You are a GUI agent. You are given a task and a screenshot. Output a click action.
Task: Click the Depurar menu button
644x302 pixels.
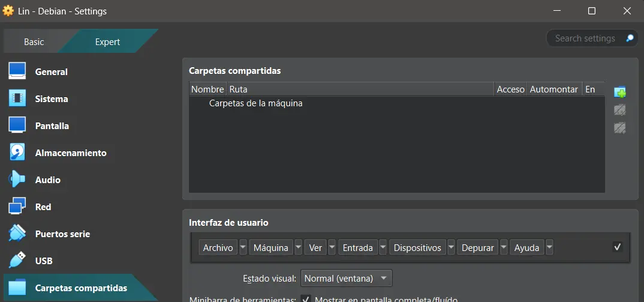tap(478, 248)
